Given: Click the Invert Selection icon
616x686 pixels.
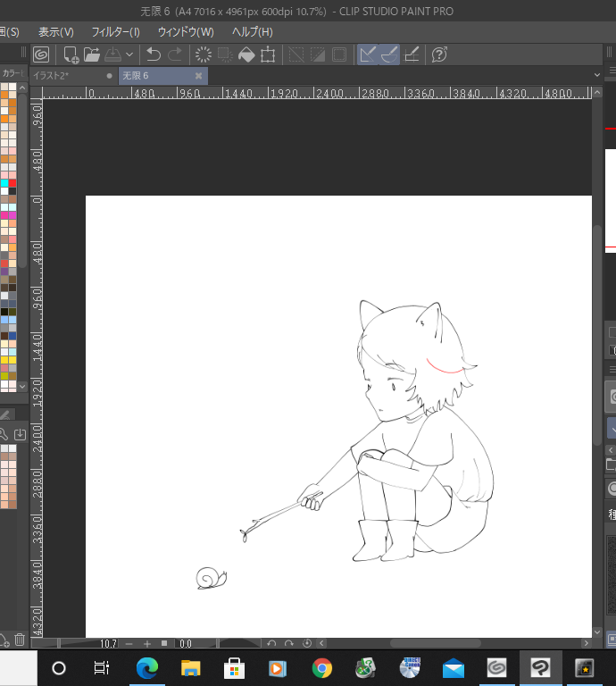Looking at the screenshot, I should click(318, 54).
